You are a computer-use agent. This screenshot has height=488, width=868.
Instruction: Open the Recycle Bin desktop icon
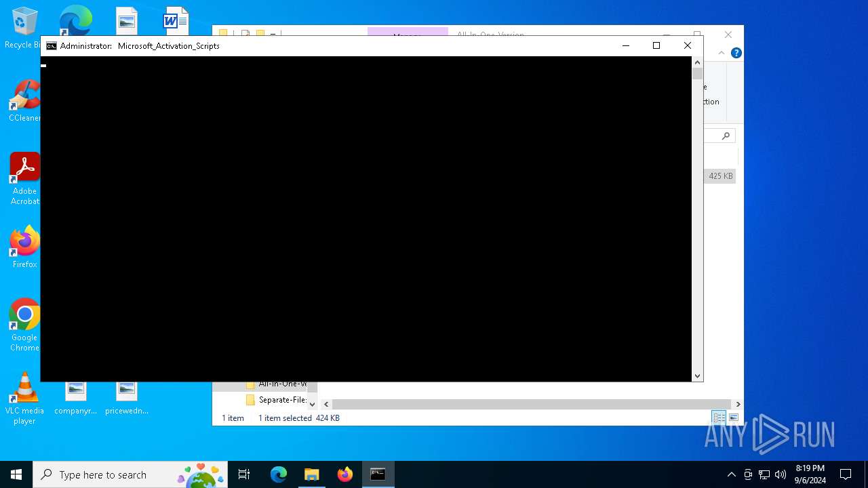click(24, 27)
